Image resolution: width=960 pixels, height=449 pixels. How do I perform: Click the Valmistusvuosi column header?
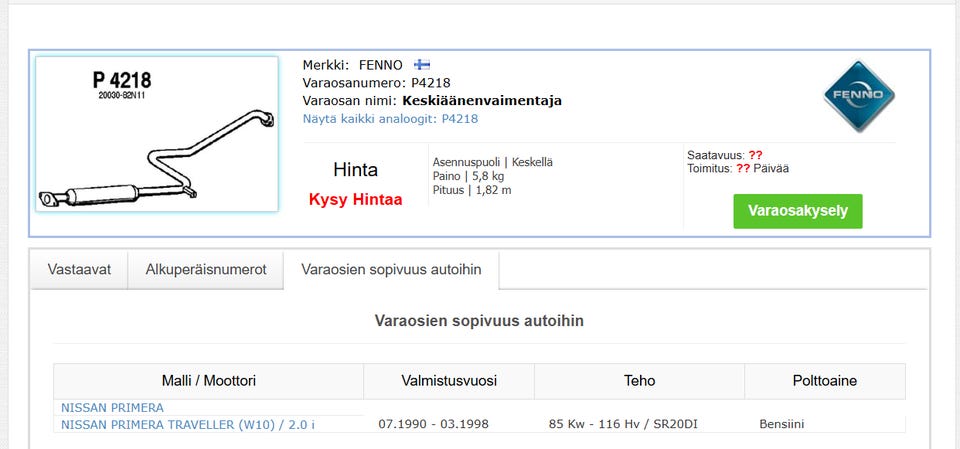coord(449,381)
